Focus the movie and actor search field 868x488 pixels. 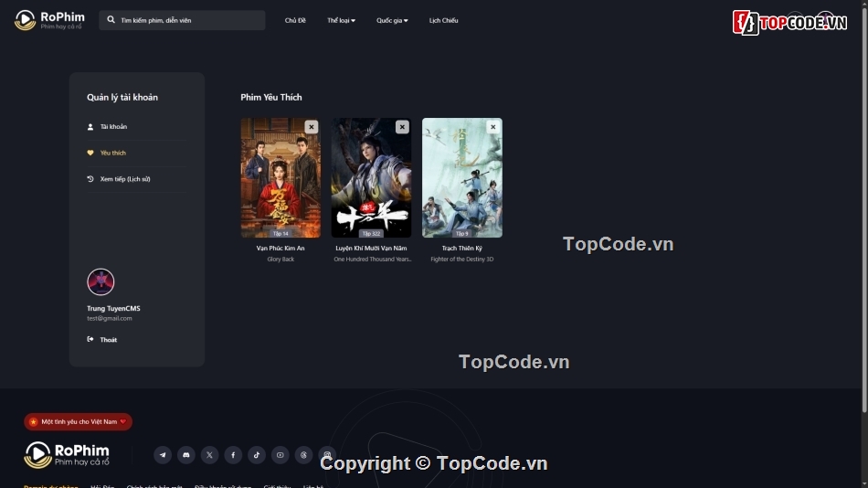coord(182,20)
